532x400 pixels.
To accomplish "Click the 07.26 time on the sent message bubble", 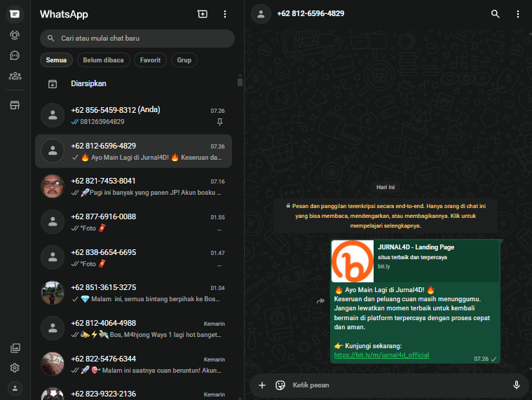I will 481,359.
